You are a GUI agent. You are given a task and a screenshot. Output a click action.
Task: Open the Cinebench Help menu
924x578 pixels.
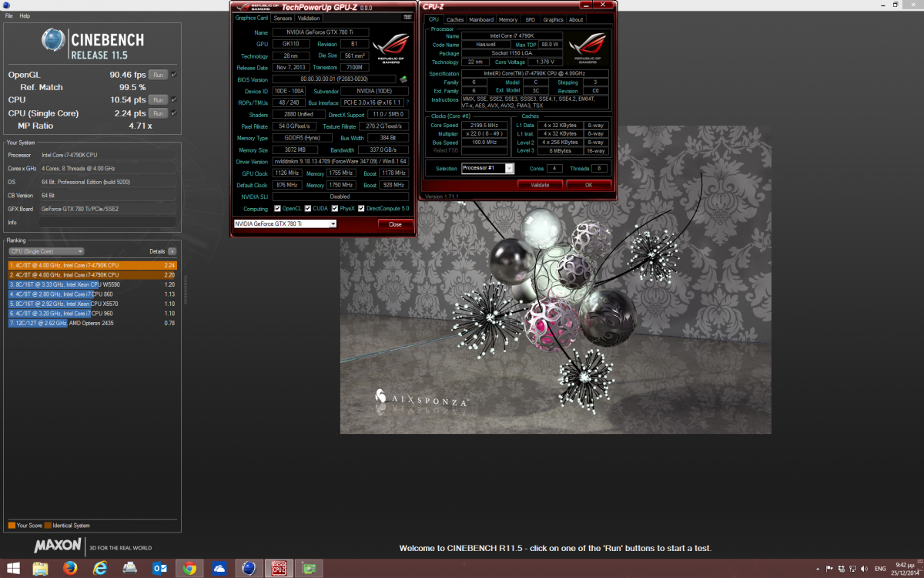(25, 15)
